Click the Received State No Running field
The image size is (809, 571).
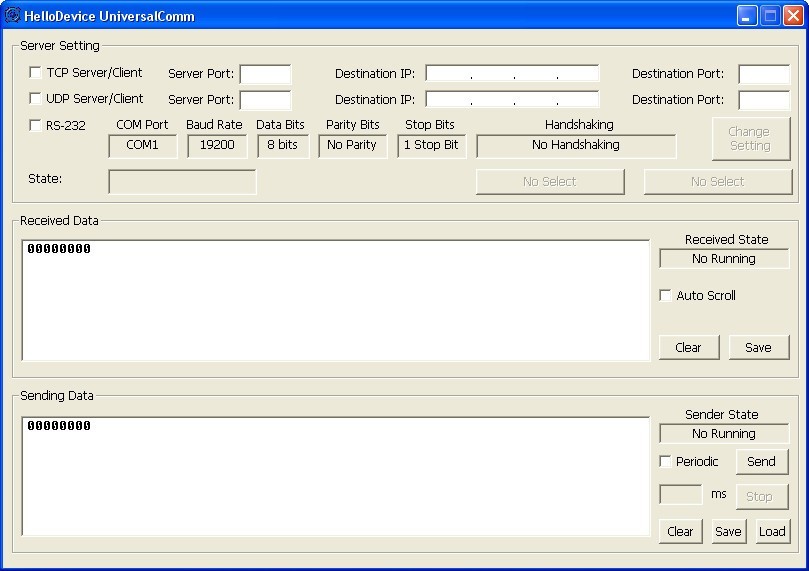point(724,258)
